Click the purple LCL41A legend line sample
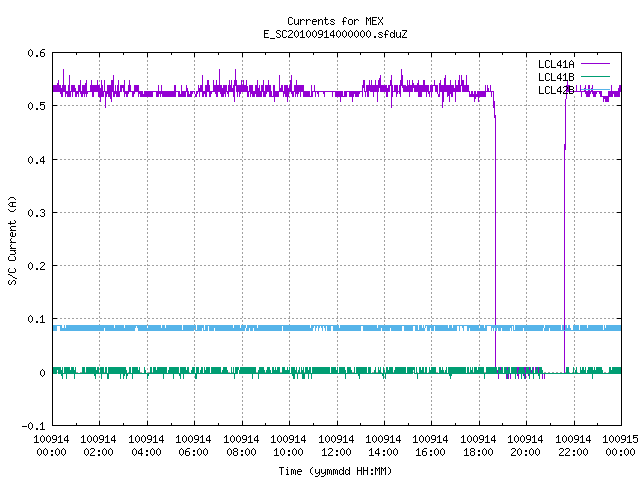640x480 pixels. pyautogui.click(x=595, y=64)
